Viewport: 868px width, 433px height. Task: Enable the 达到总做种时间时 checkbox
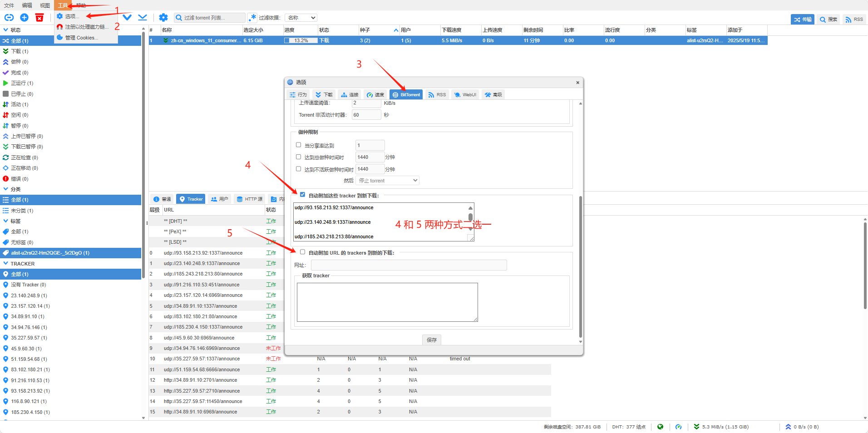298,157
